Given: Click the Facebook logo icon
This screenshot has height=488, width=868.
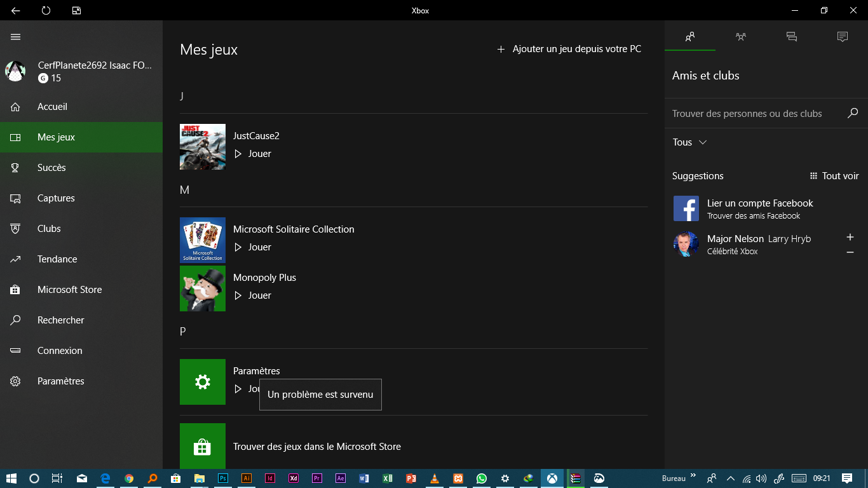Looking at the screenshot, I should point(686,208).
